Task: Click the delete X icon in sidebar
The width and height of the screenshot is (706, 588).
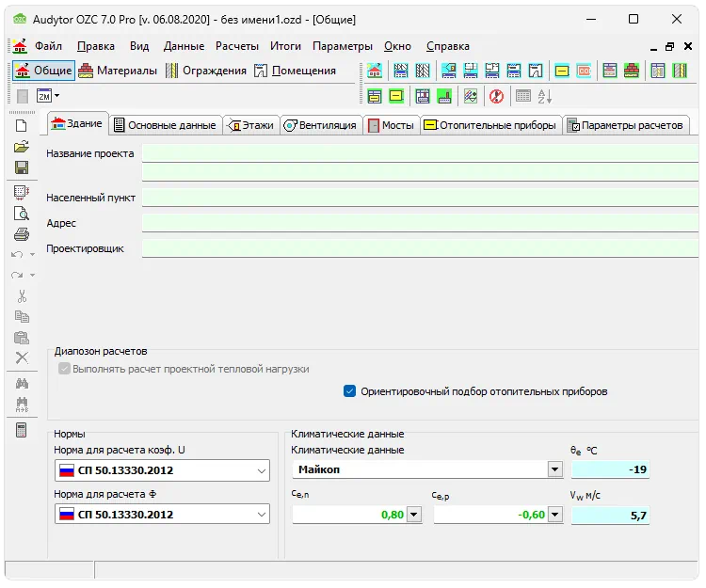Action: (22, 358)
